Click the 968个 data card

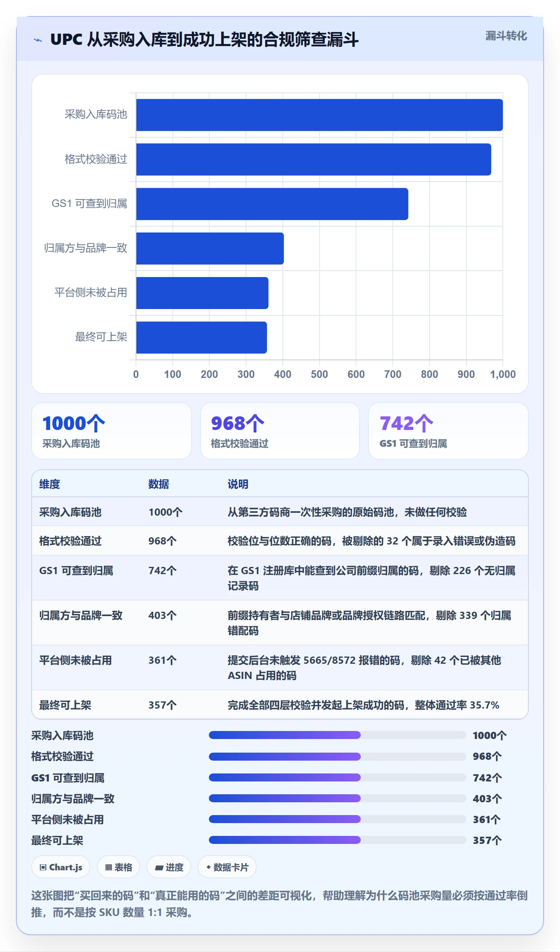(x=280, y=431)
